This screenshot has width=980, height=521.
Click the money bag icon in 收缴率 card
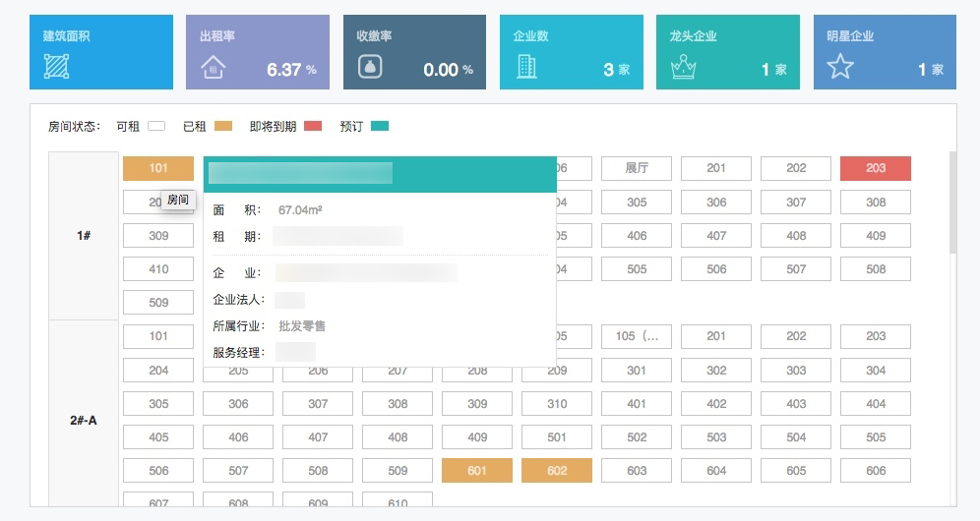370,67
